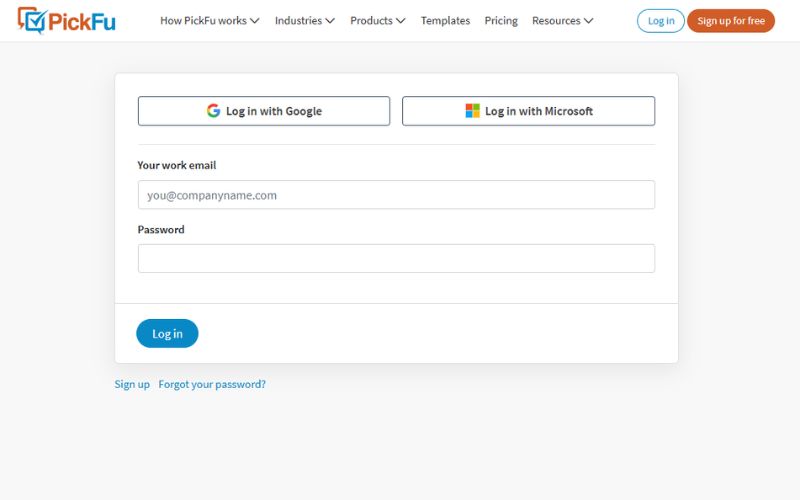Open the Forgot your password link
This screenshot has height=500, width=800.
click(212, 384)
